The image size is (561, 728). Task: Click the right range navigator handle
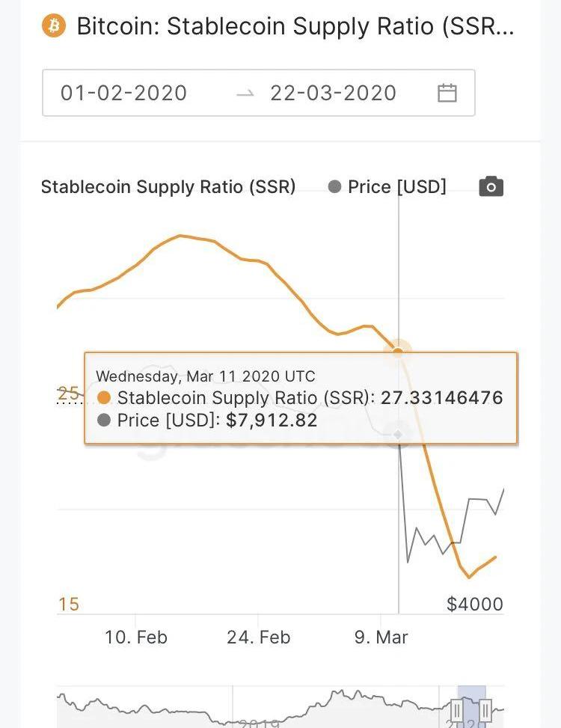[x=485, y=709]
